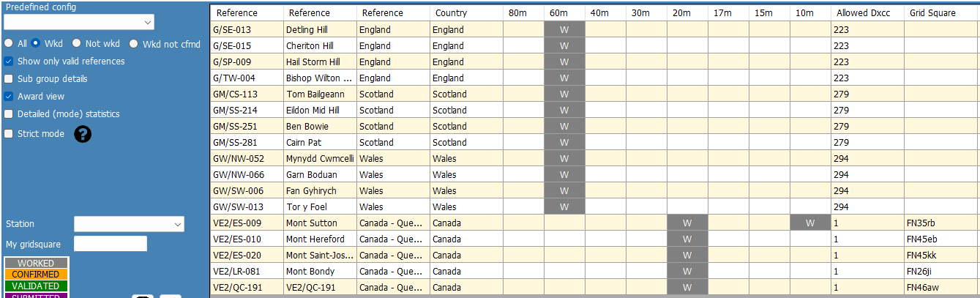This screenshot has width=980, height=298.
Task: Click the Allowed Dxcc column header
Action: 867,13
